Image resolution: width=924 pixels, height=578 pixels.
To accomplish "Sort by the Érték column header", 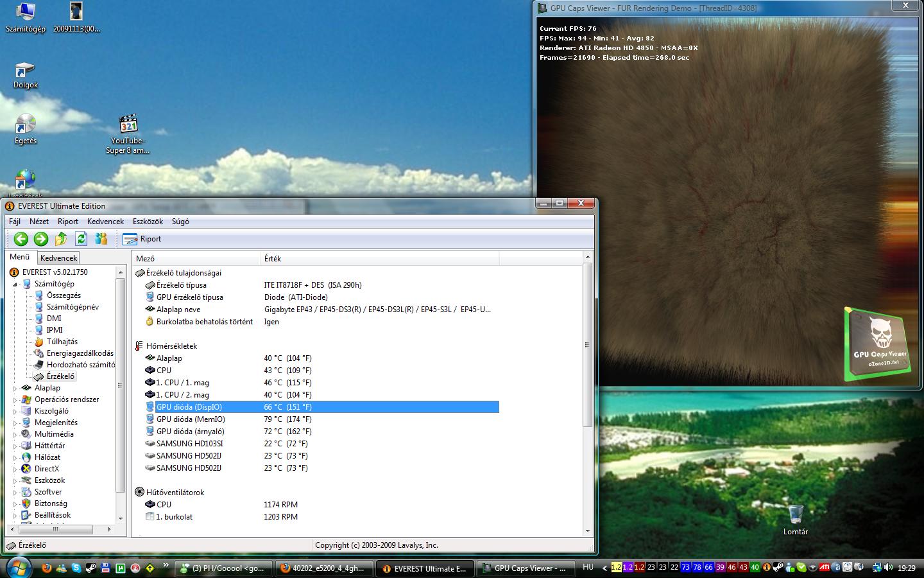I will coord(381,258).
